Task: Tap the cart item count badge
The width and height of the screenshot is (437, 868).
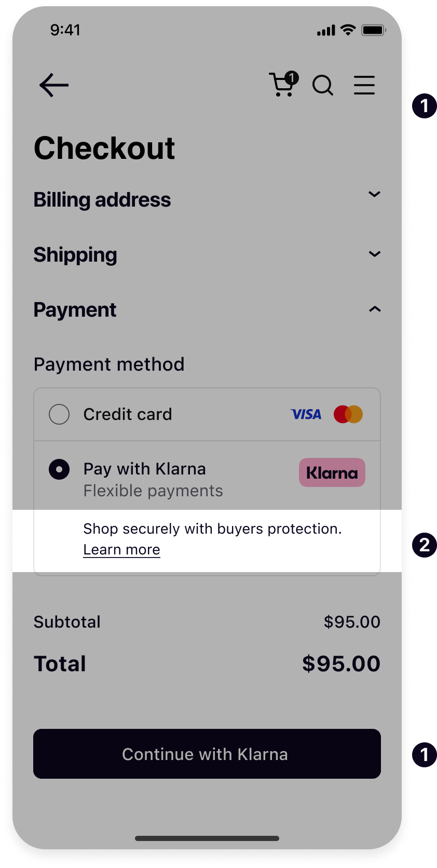Action: click(x=292, y=78)
